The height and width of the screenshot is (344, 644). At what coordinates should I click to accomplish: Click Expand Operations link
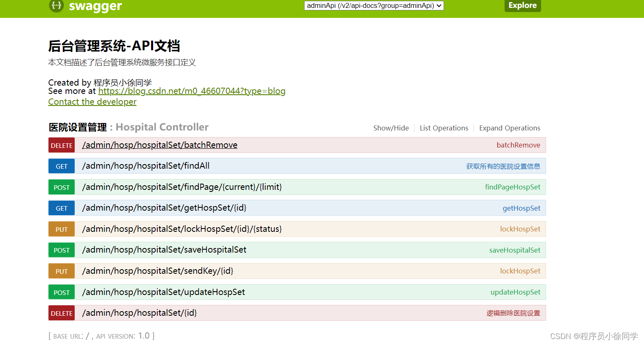pyautogui.click(x=510, y=128)
